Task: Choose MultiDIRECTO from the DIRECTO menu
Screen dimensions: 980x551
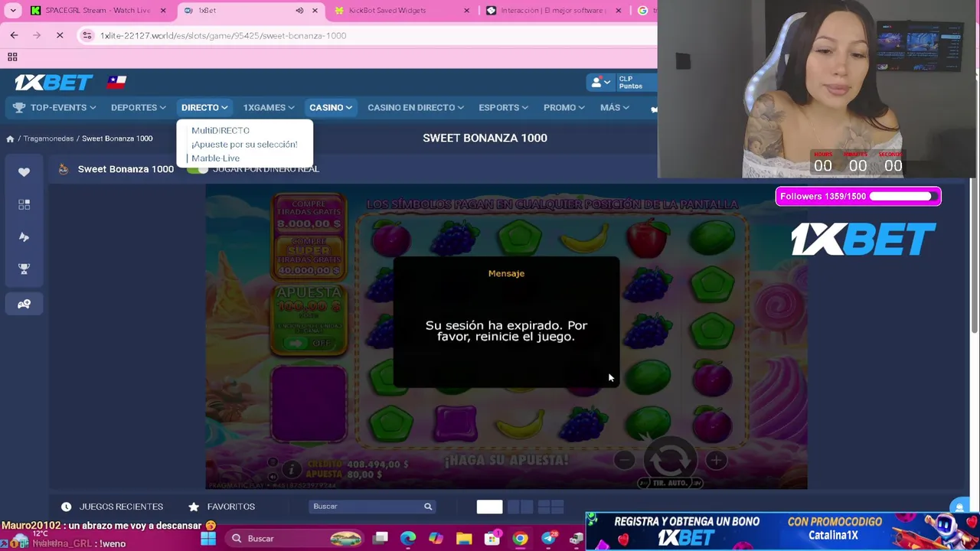Action: pos(220,131)
